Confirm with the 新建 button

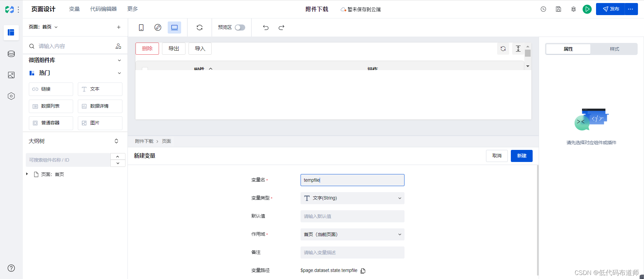(x=522, y=156)
